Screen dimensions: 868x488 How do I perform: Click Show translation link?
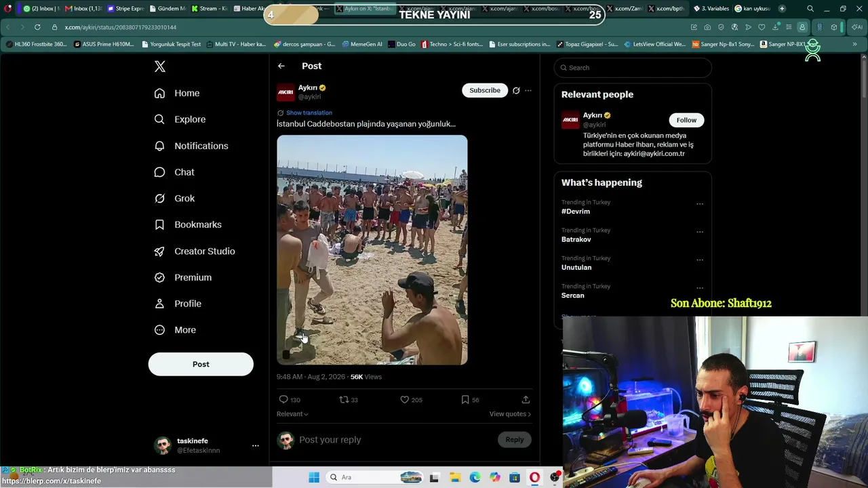point(309,113)
